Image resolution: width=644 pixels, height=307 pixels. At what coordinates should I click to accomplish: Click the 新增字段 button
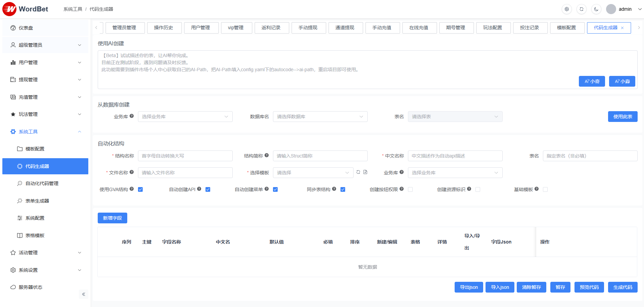pos(112,218)
